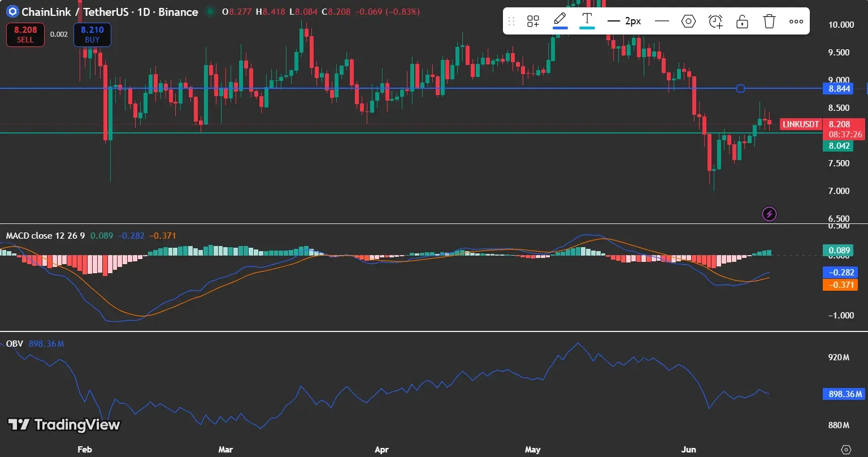Click the 9.500 price scale label
868x457 pixels.
click(x=839, y=53)
